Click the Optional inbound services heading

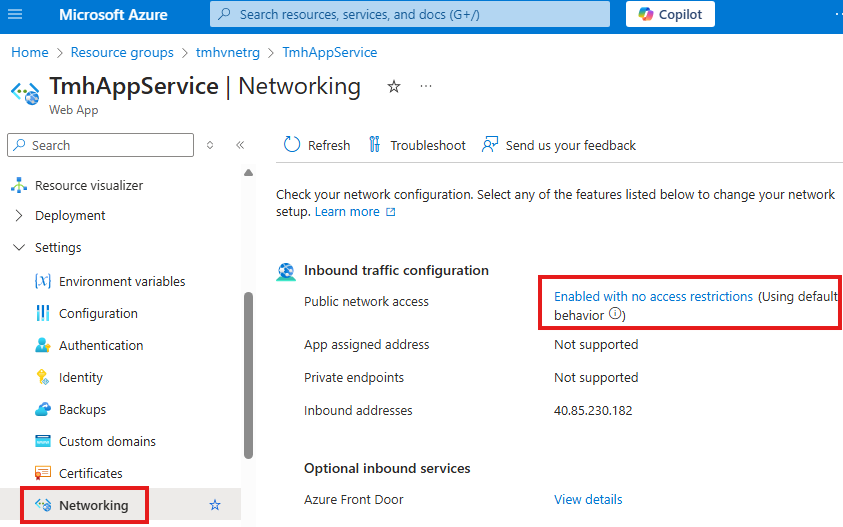tap(387, 468)
